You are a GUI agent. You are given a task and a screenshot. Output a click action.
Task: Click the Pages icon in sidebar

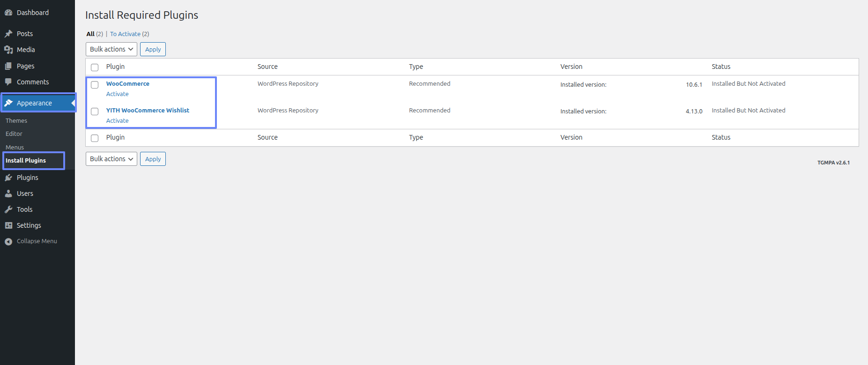coord(8,66)
